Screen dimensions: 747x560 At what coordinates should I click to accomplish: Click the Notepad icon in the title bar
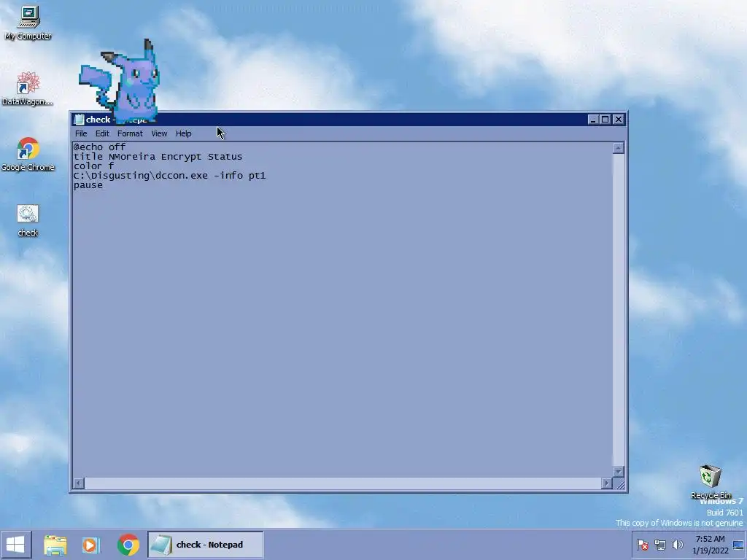pos(79,120)
